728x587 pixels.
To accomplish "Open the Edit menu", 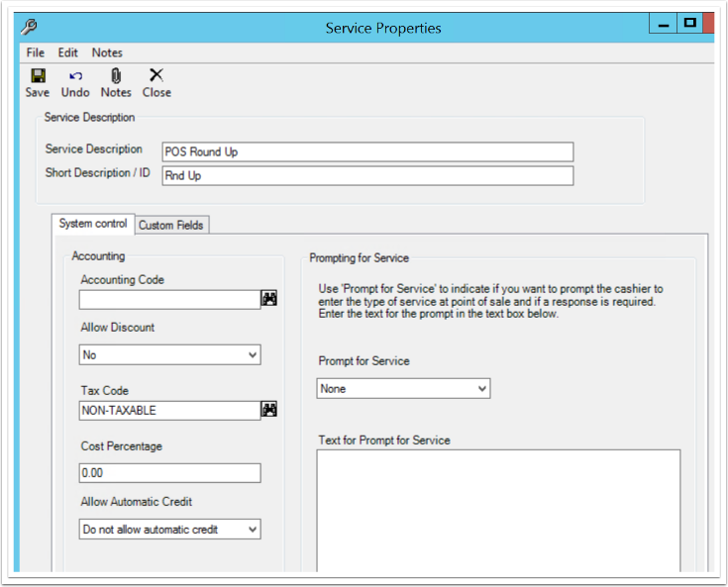I will [x=67, y=52].
